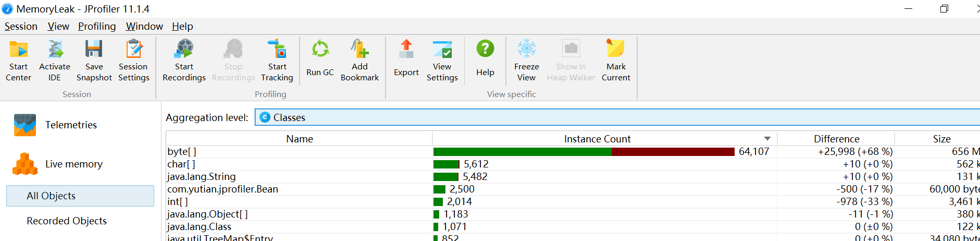Open the Start Center
Viewport: 980px width, 241px height.
tap(19, 61)
